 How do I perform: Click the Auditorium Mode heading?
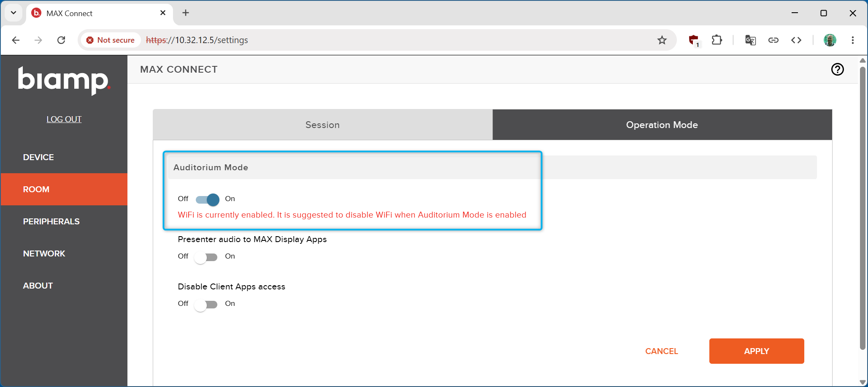tap(211, 167)
